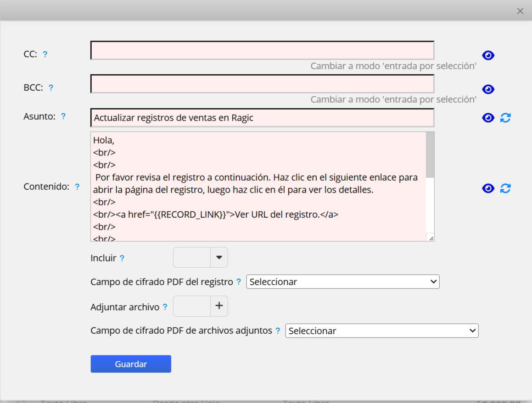
Task: Expand cifrado PDF de archivos adjuntos selector
Action: click(x=382, y=331)
